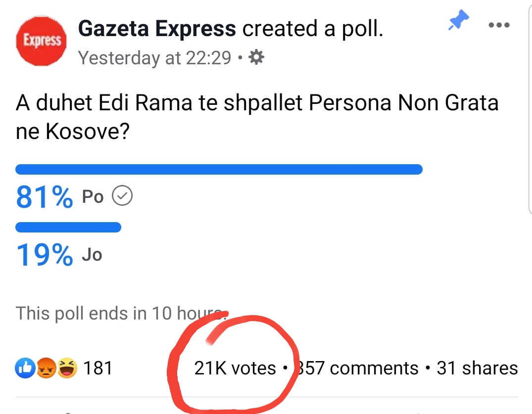View the 21K votes details
This screenshot has width=532, height=414.
click(x=235, y=368)
